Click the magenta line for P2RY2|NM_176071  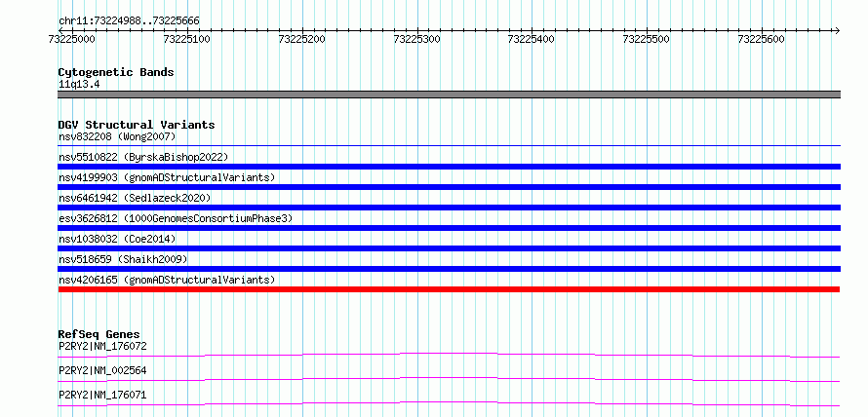pos(449,403)
